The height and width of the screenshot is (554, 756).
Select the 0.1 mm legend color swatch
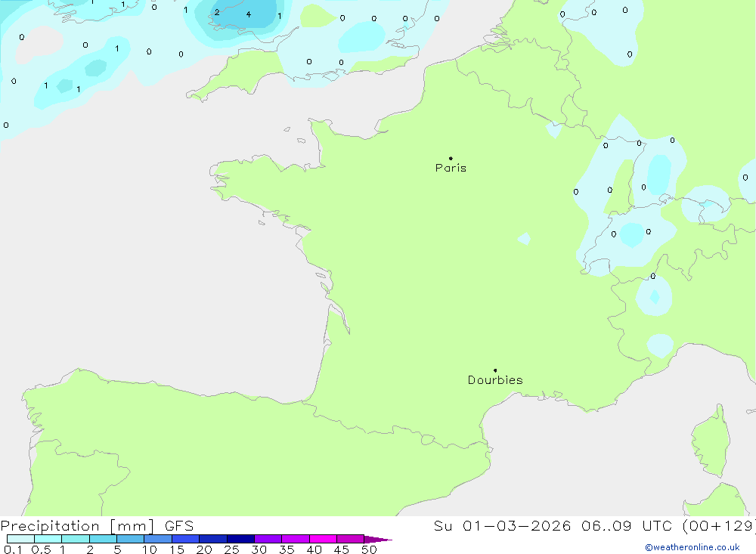pos(20,539)
